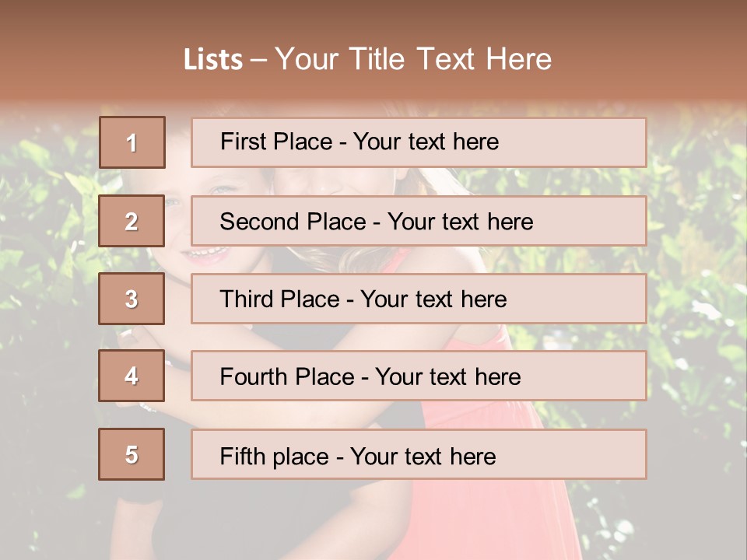Click the Fifth place text bar
This screenshot has width=747, height=560.
click(419, 454)
